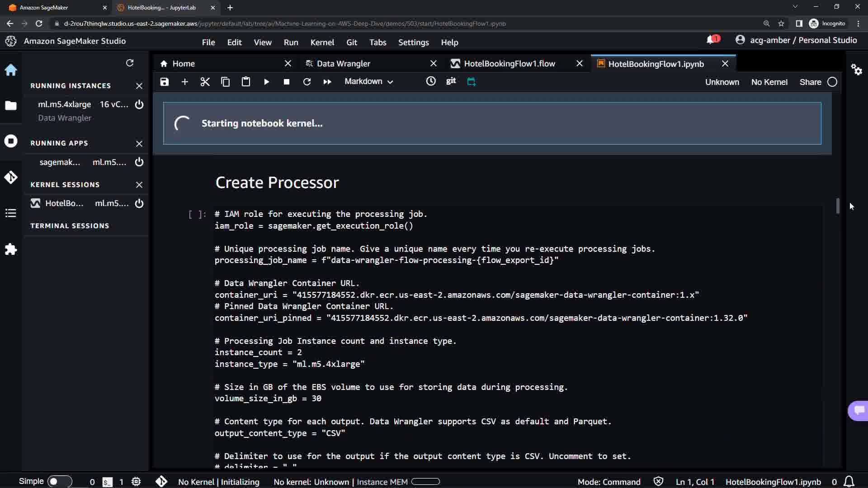Viewport: 868px width, 488px height.
Task: Open the Kernel menu
Action: tap(322, 42)
